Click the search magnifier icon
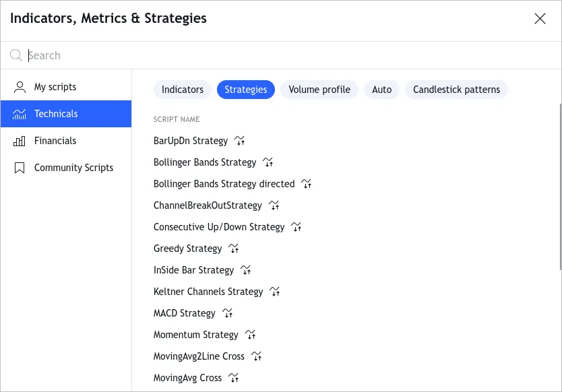562x392 pixels. tap(15, 55)
